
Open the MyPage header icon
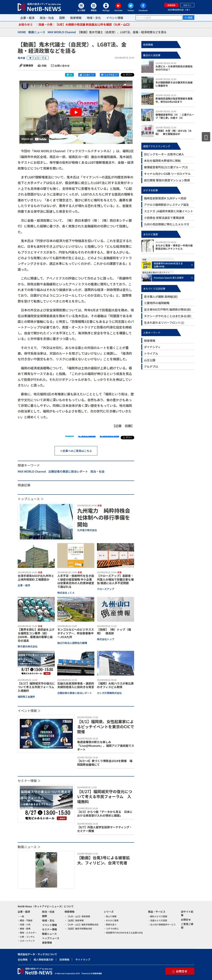106,7
